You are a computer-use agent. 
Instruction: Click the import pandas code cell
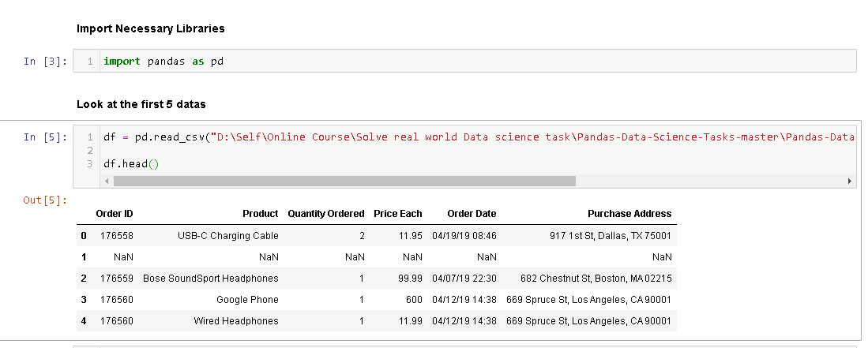464,61
